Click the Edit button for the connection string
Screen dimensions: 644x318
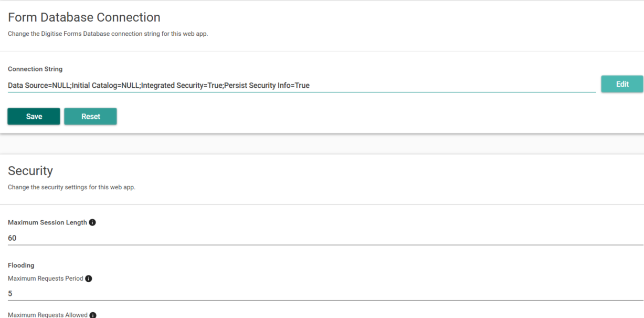pyautogui.click(x=622, y=84)
